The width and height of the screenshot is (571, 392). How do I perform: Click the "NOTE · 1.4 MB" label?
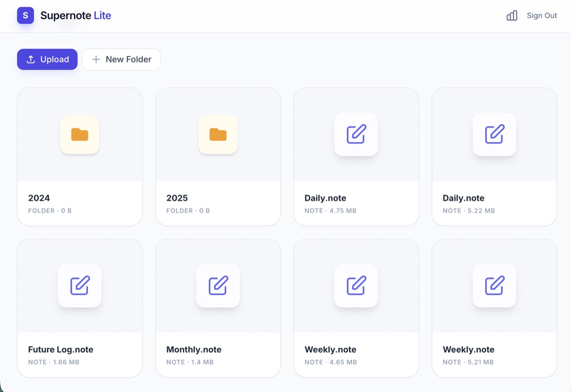(190, 362)
